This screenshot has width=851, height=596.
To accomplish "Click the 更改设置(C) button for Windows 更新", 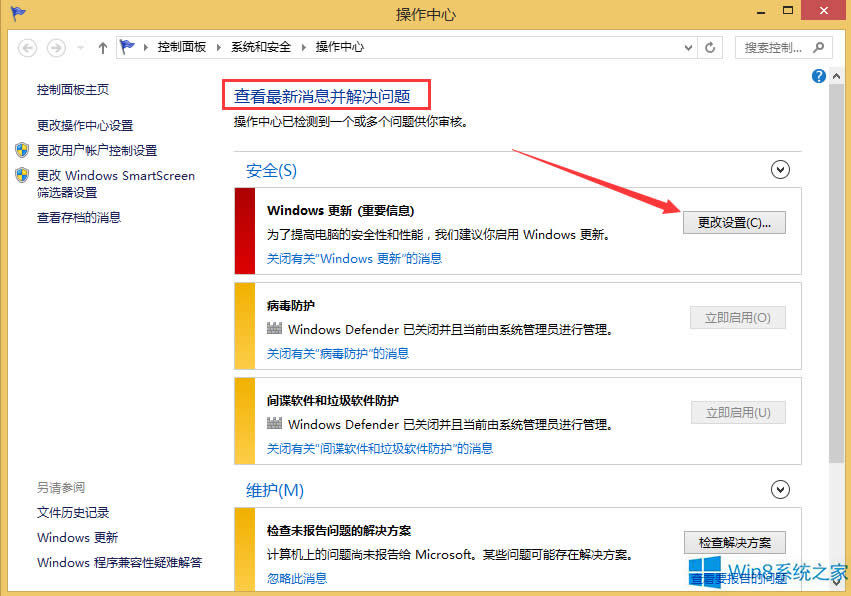I will (x=734, y=222).
